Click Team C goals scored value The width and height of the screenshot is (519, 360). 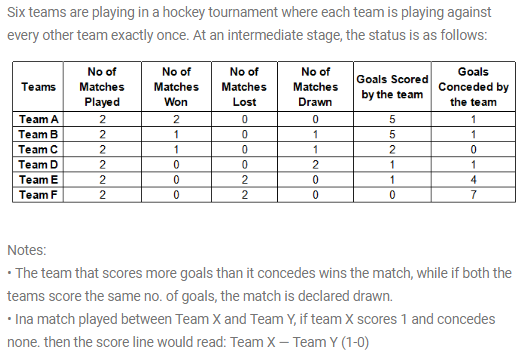[392, 149]
